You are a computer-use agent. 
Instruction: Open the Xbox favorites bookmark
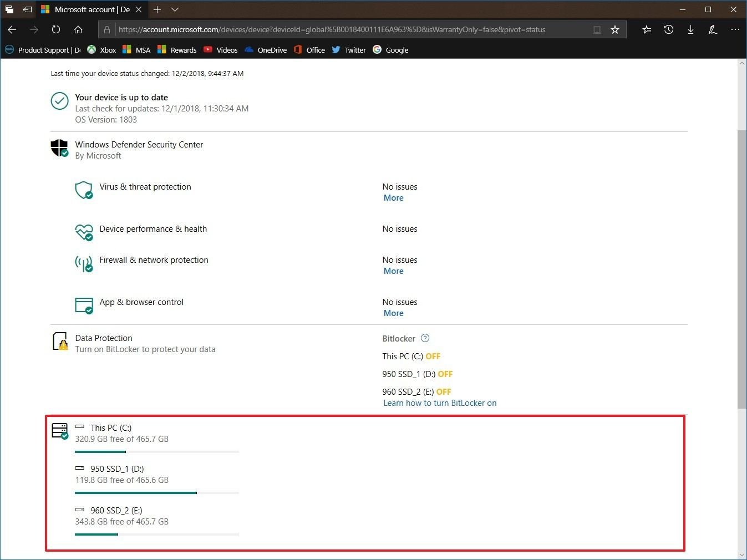[101, 50]
